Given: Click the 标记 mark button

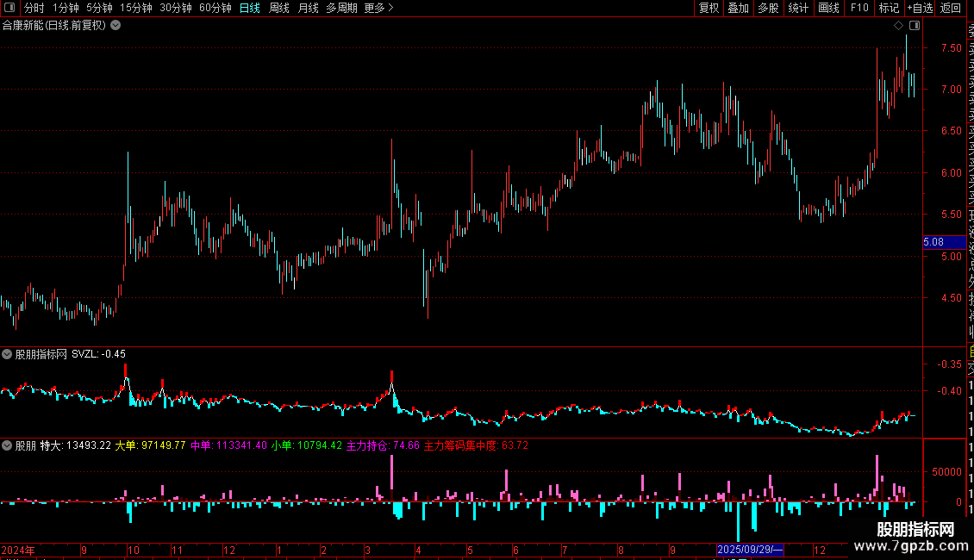Looking at the screenshot, I should (x=889, y=8).
